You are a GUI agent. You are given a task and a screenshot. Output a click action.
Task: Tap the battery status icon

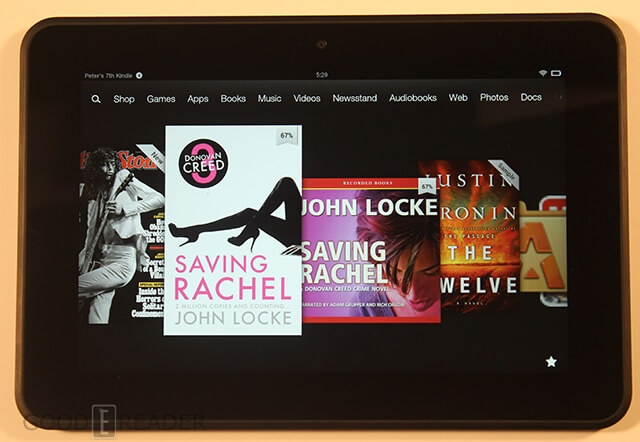point(556,73)
